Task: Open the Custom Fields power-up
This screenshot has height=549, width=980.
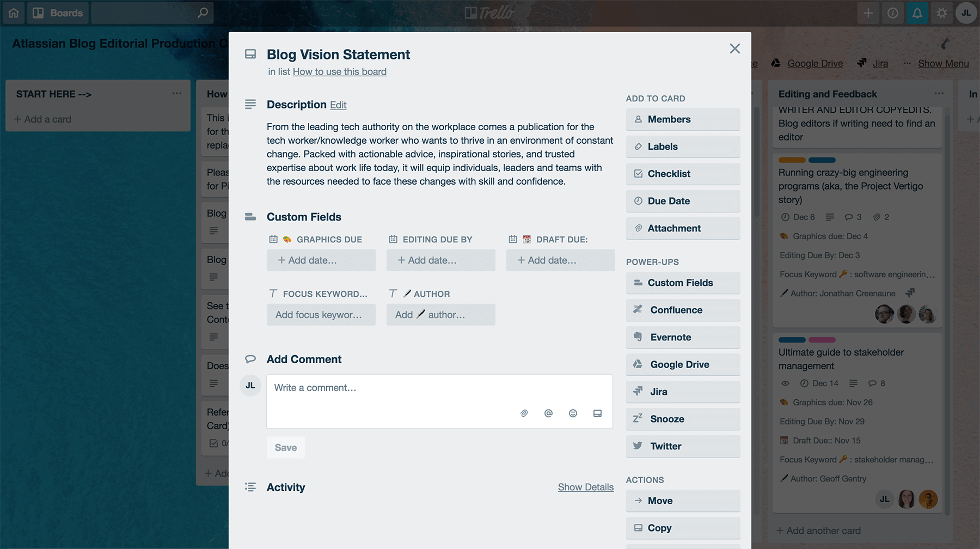Action: point(683,283)
